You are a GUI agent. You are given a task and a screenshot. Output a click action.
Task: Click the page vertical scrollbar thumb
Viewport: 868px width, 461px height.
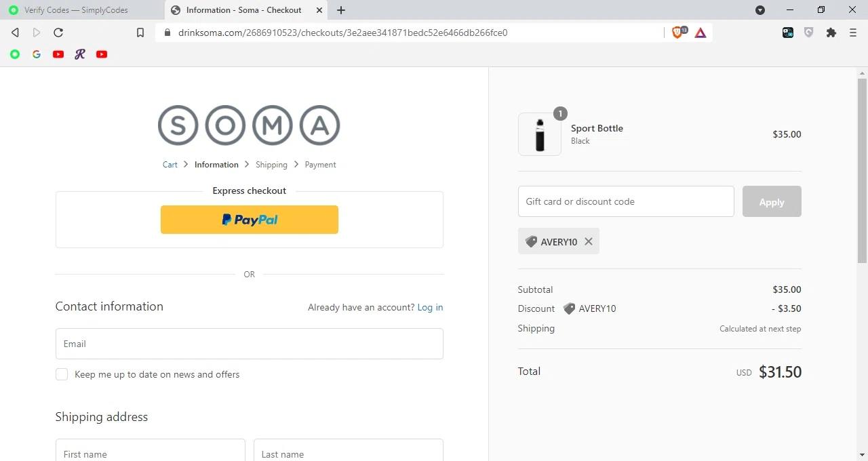click(862, 170)
